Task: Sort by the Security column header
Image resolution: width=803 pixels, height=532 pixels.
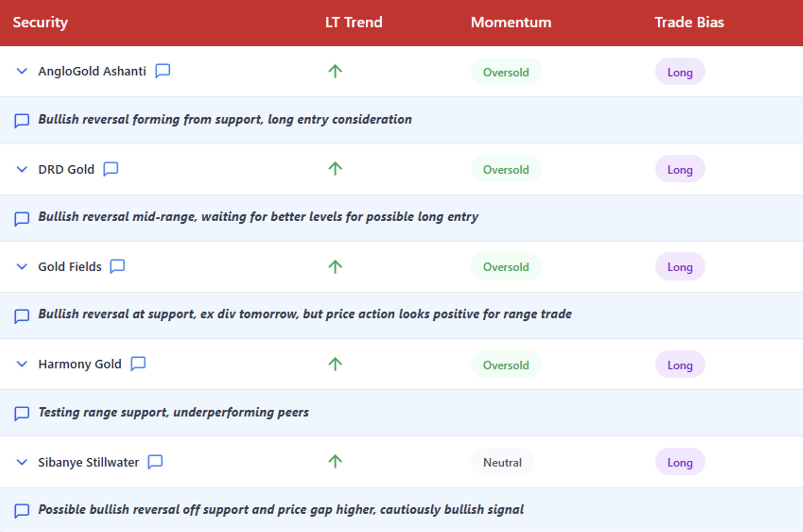Action: pos(40,22)
